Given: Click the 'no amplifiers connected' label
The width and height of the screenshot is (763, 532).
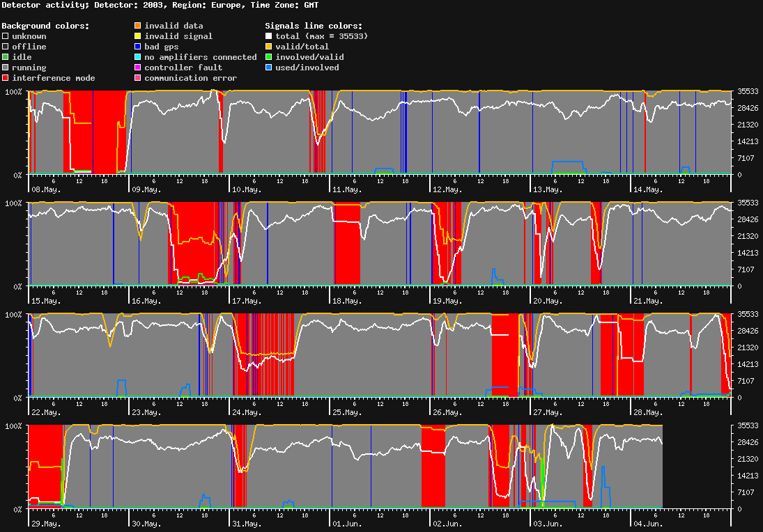Looking at the screenshot, I should [201, 57].
